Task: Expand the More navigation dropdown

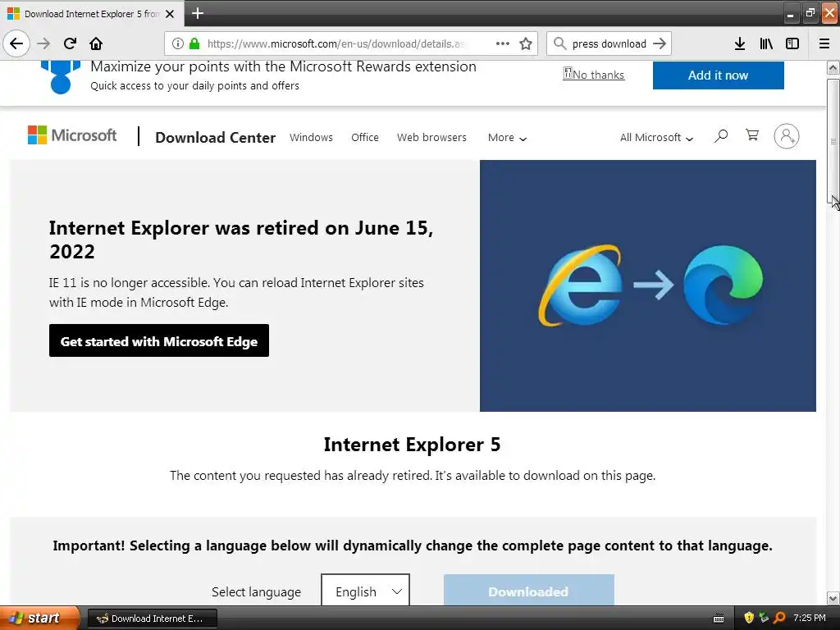Action: [x=507, y=138]
